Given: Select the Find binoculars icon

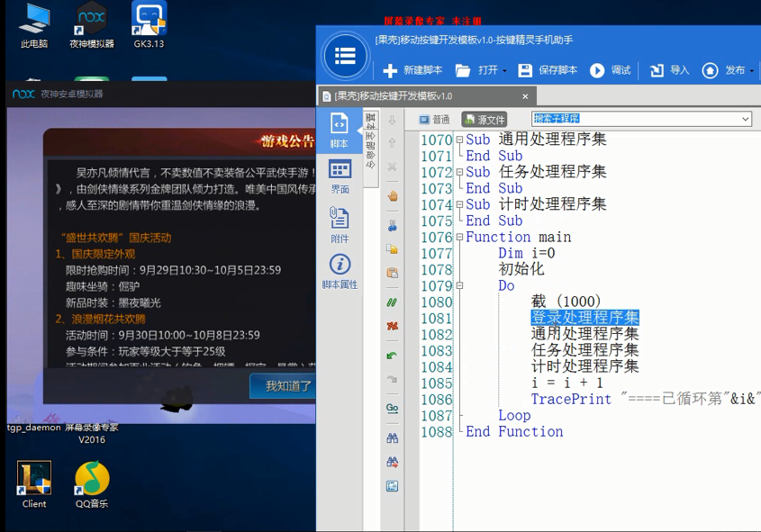Looking at the screenshot, I should click(x=392, y=436).
